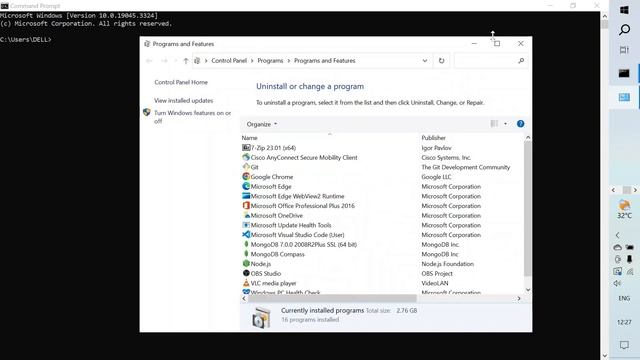640x360 pixels.
Task: Click the search box in Programs and Features
Action: 491,61
